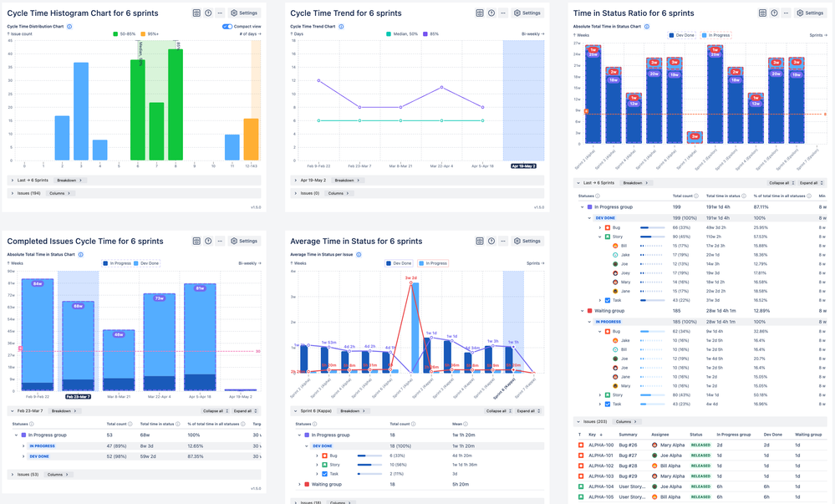Click the Expand all button
Screen dimensions: 835x504
coord(809,183)
